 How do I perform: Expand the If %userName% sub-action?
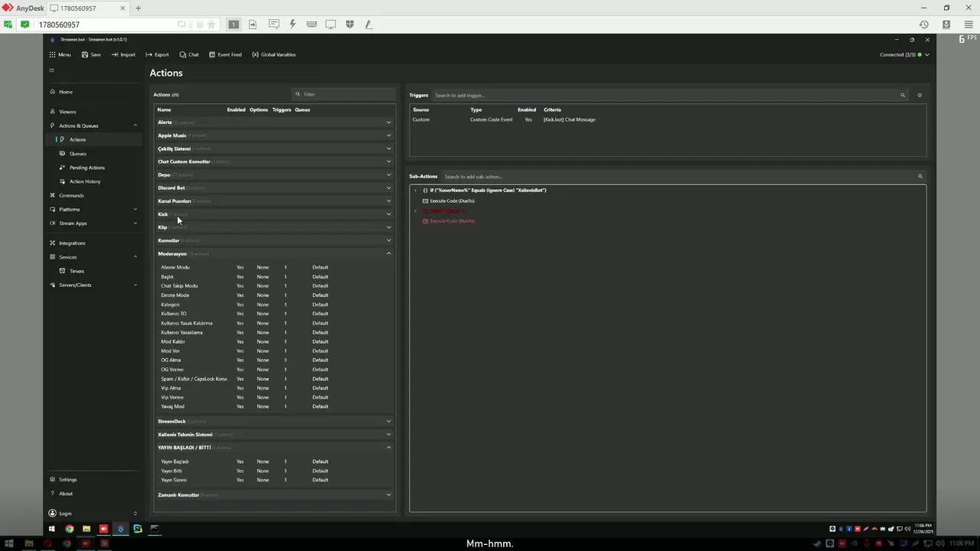[x=415, y=190]
